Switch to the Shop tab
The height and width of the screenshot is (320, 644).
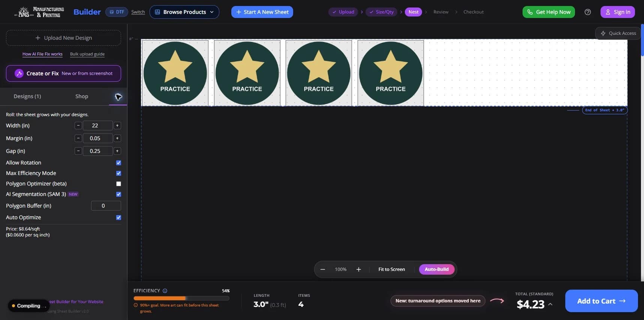click(x=82, y=96)
